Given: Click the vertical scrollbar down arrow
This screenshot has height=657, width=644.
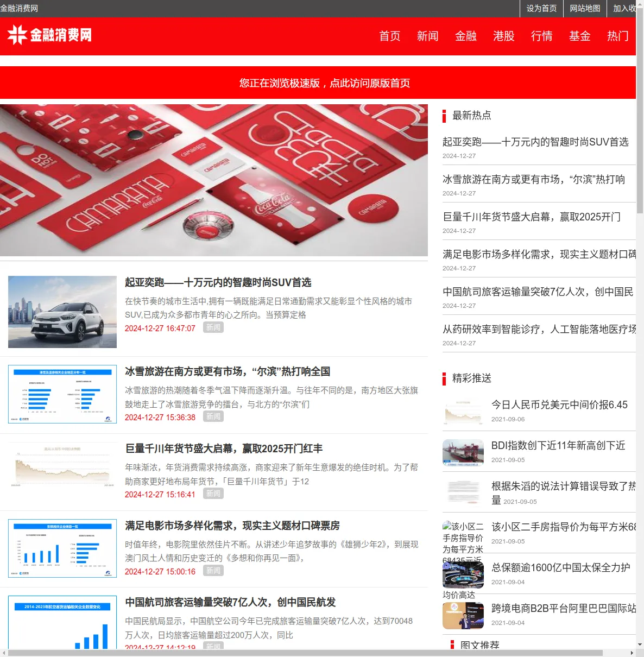Looking at the screenshot, I should (x=640, y=645).
